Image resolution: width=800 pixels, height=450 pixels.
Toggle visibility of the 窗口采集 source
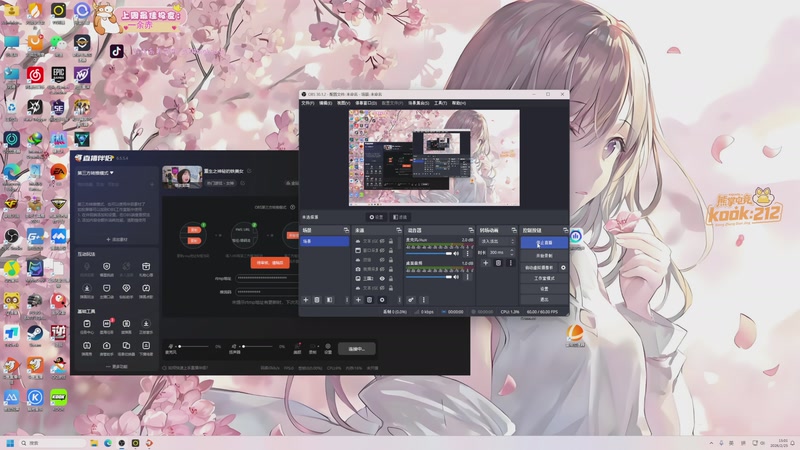tap(382, 251)
